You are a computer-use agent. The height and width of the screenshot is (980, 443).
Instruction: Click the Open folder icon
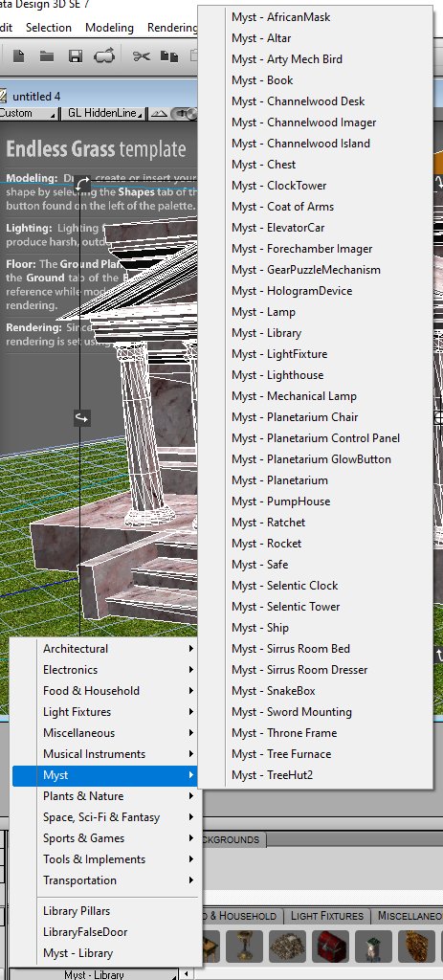click(47, 56)
